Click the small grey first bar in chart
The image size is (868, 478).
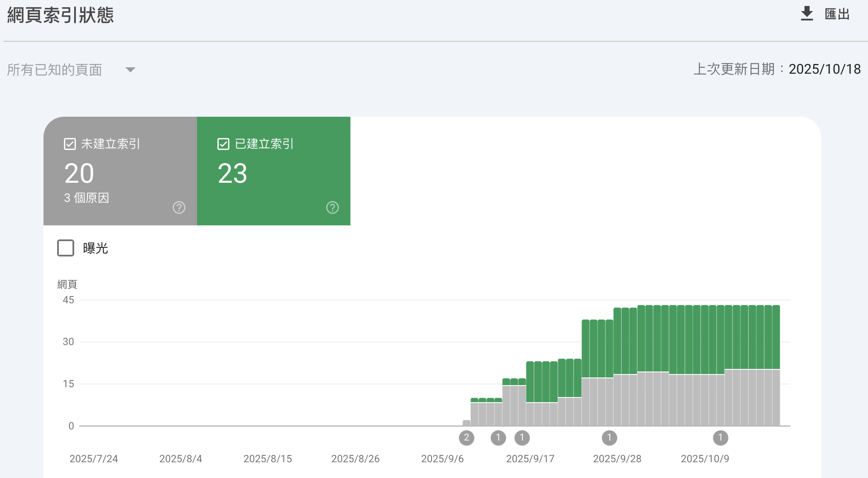pos(466,423)
